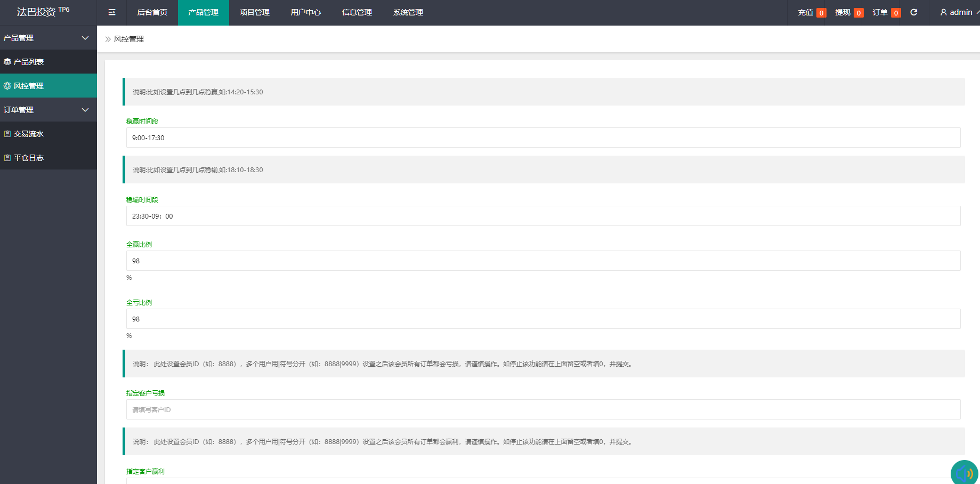This screenshot has width=980, height=484.
Task: Open 平仓日志 in the sidebar
Action: tap(29, 158)
